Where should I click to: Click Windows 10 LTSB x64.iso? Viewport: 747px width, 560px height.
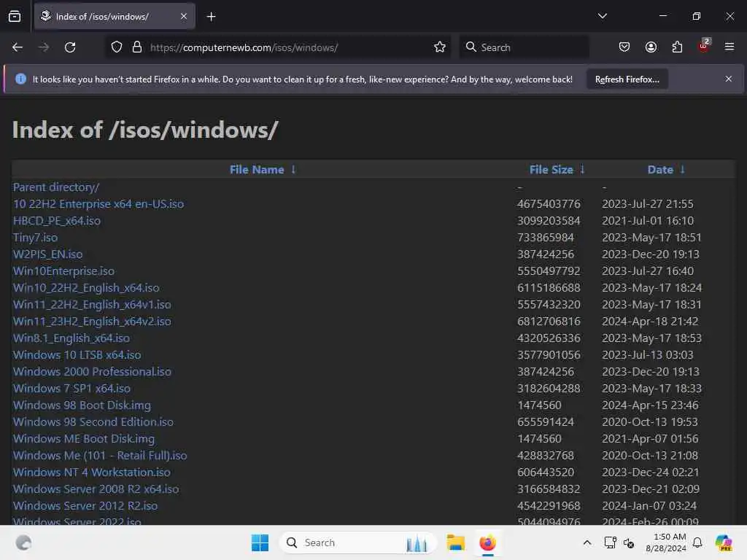point(77,355)
